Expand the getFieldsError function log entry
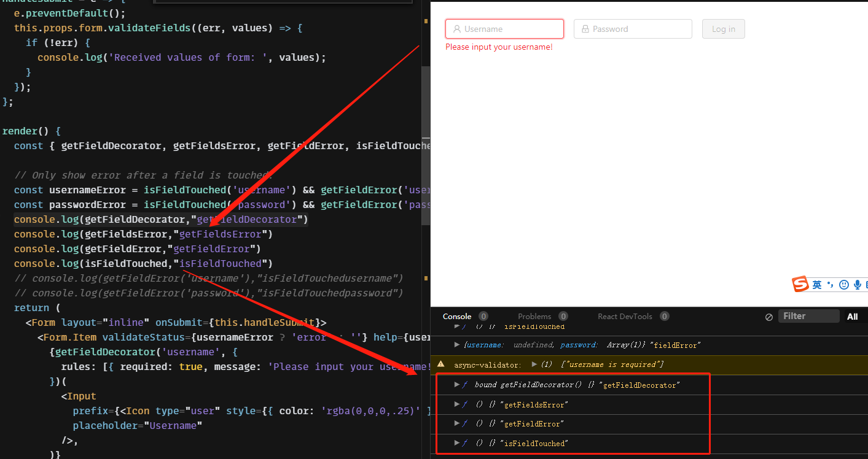The height and width of the screenshot is (459, 868). [x=456, y=404]
